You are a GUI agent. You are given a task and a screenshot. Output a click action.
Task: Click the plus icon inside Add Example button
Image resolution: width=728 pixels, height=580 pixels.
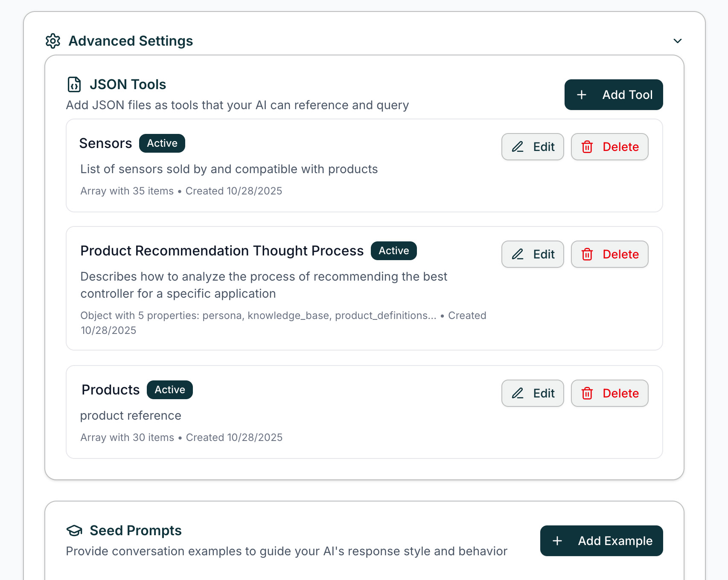[x=557, y=541]
